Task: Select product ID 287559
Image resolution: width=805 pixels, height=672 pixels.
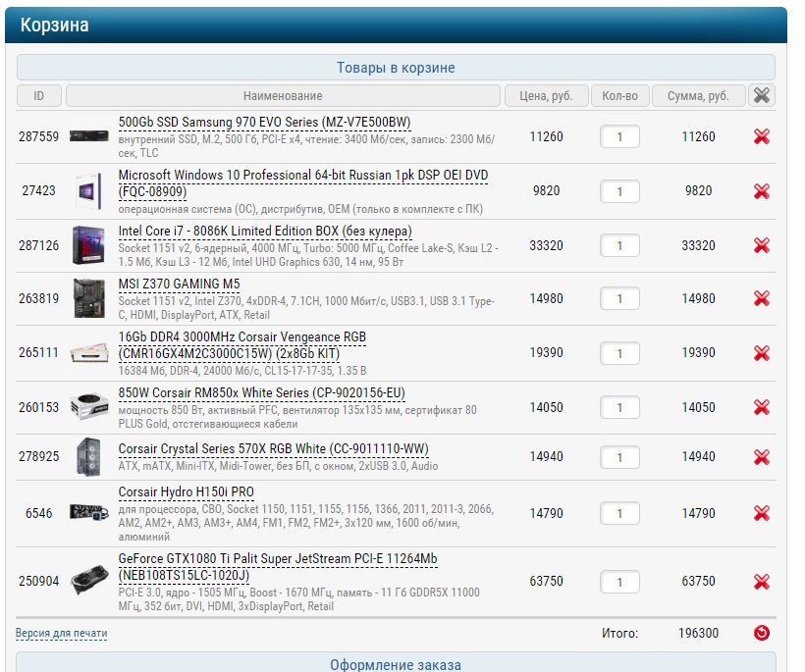Action: (39, 136)
